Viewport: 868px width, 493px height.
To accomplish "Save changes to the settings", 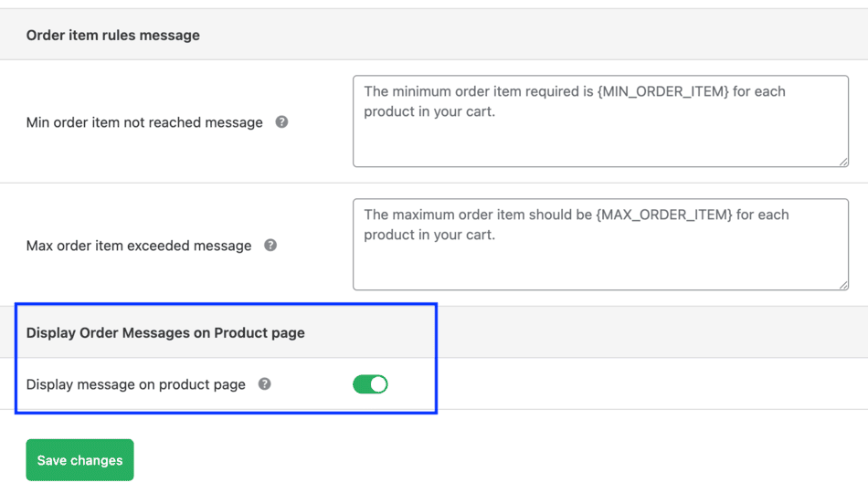I will click(x=79, y=460).
